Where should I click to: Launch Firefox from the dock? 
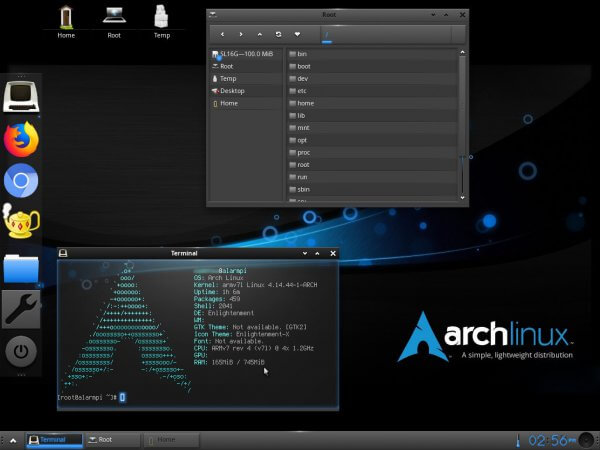pos(21,139)
